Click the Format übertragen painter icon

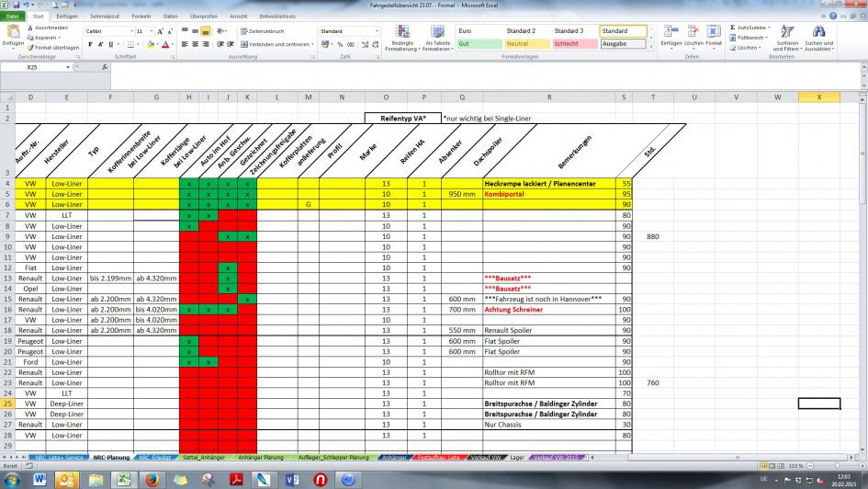30,48
